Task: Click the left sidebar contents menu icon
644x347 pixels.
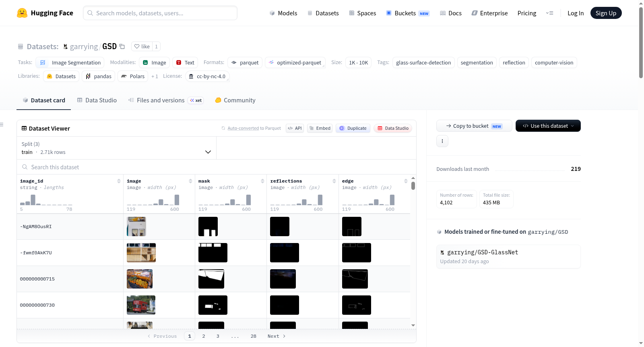Action: [x=2, y=125]
